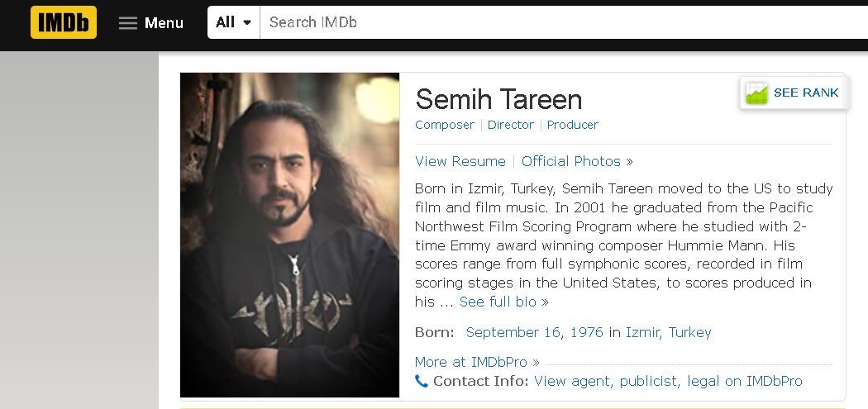Viewport: 868px width, 409px height.
Task: Expand bio with See full bio
Action: 498,302
